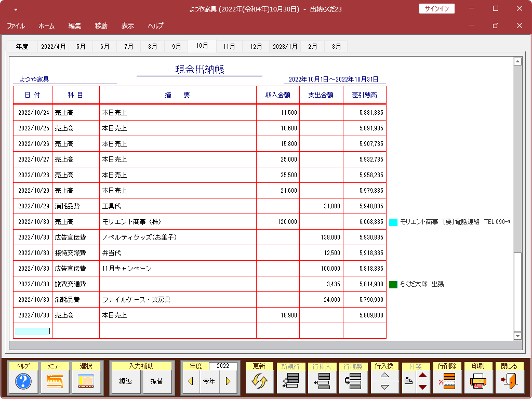
Task: Click the 印刷 printer icon
Action: coord(478,381)
